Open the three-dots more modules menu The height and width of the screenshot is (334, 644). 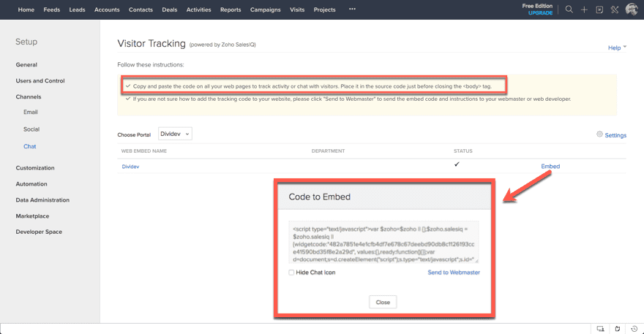(352, 10)
